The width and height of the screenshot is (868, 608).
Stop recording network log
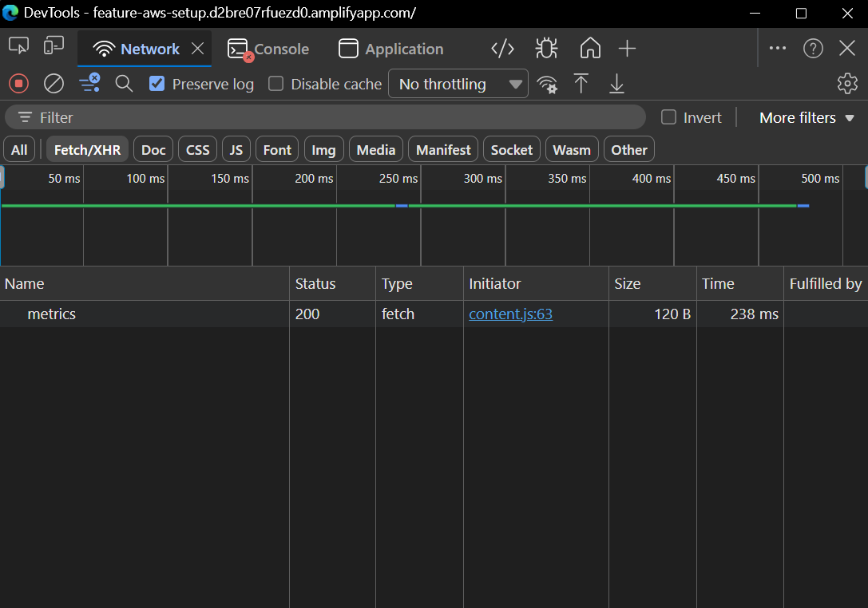tap(18, 83)
